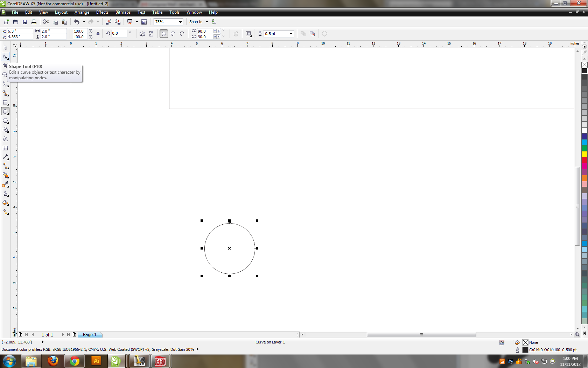Open the wrap text options flyout

248,34
